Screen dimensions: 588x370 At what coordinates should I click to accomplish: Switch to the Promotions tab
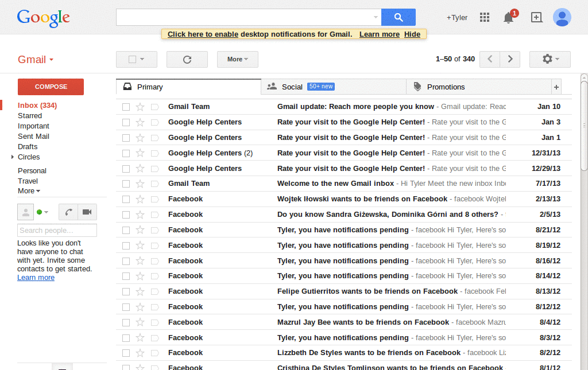(478, 87)
